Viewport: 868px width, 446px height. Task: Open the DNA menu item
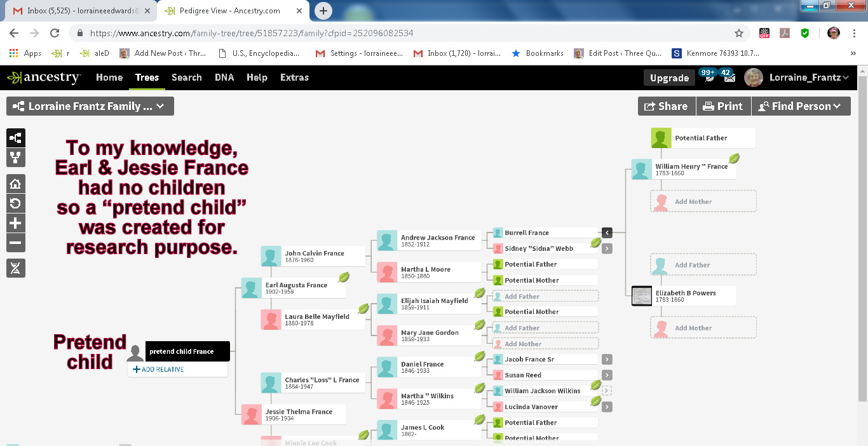pyautogui.click(x=224, y=78)
